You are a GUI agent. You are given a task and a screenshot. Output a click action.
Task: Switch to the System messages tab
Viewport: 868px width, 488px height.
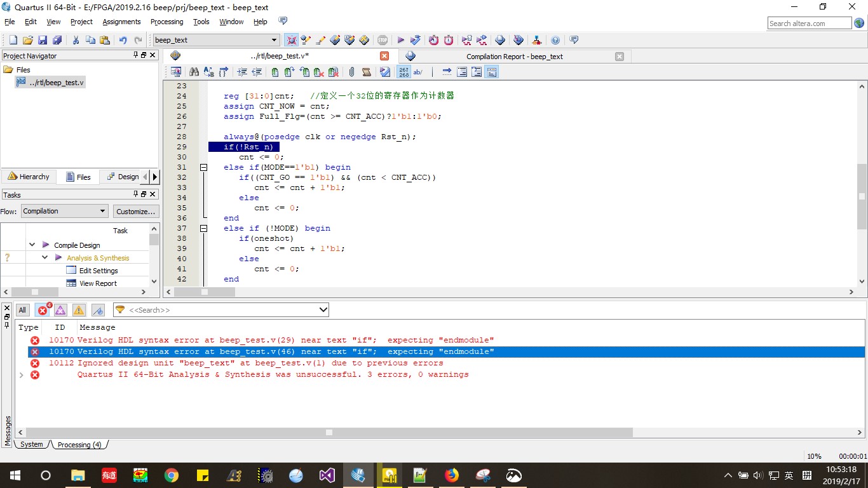31,445
